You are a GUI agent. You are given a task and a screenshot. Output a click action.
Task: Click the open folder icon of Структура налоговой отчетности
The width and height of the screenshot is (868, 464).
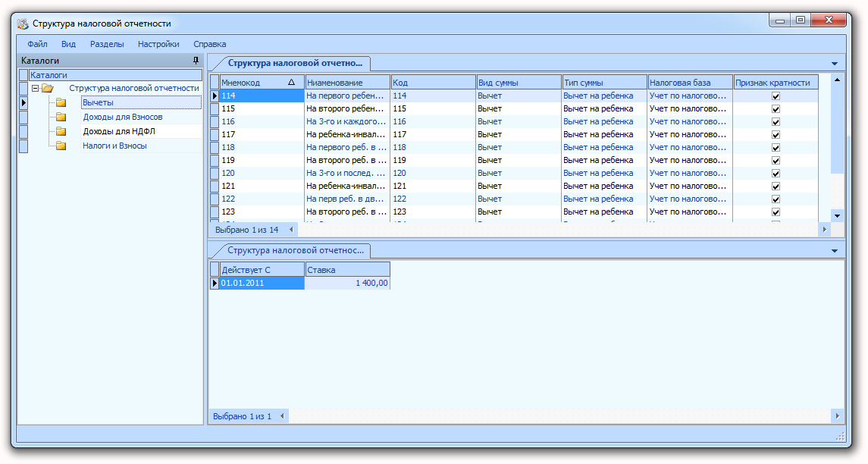tap(49, 88)
